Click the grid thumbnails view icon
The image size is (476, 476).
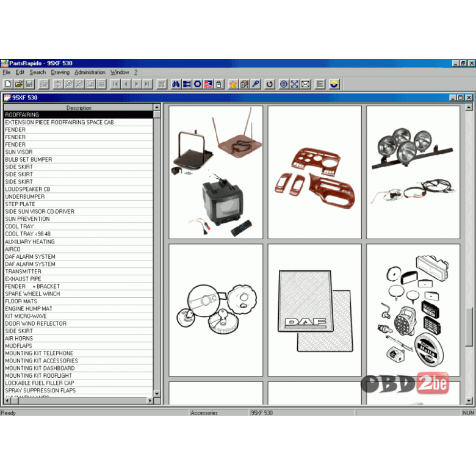point(101,84)
